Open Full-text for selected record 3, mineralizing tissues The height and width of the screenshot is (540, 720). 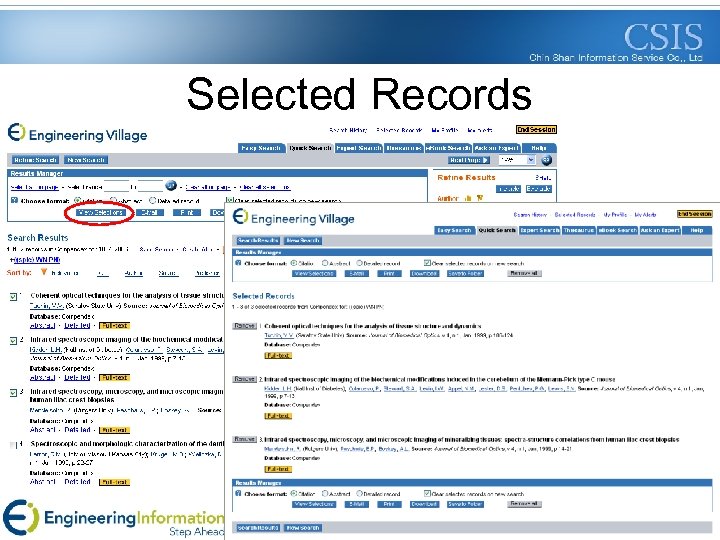pos(278,469)
